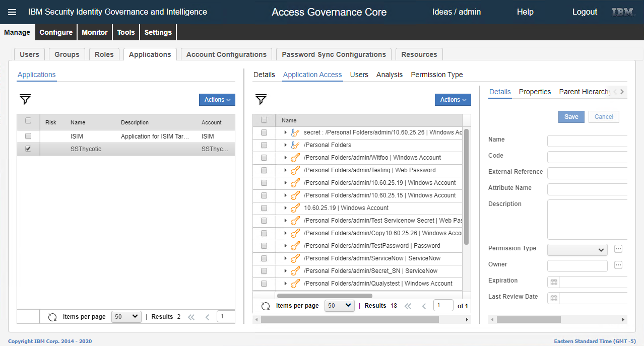Click the Save button

pos(571,116)
